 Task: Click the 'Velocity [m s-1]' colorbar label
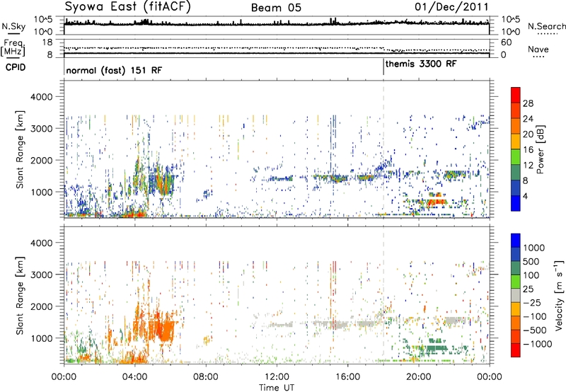pos(559,295)
